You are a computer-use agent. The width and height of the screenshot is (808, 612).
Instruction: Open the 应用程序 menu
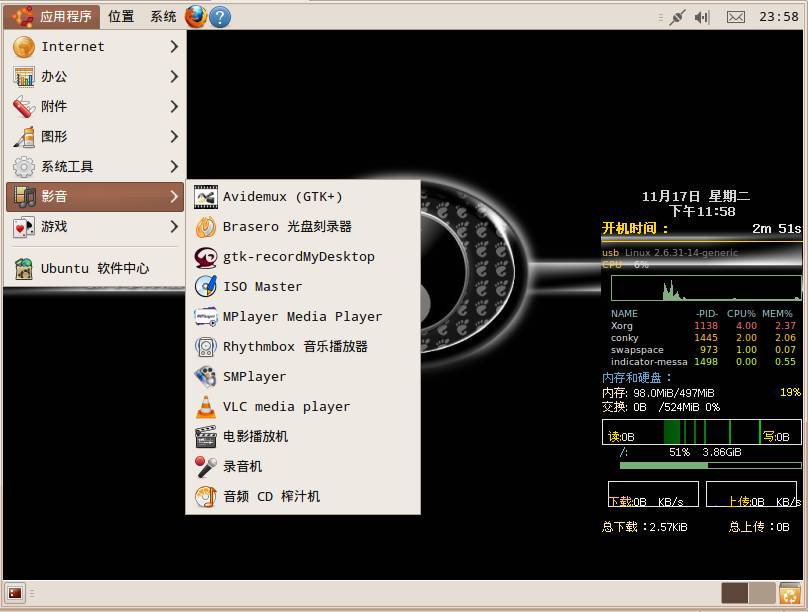tap(52, 16)
